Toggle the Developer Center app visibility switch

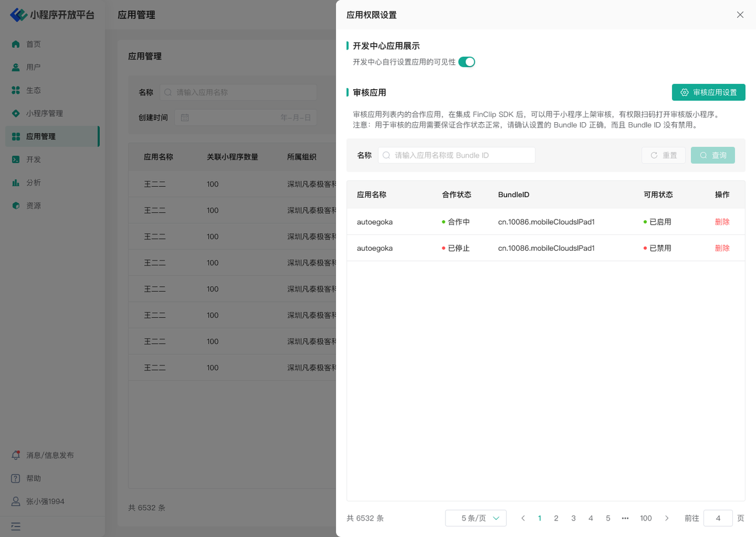click(x=467, y=62)
